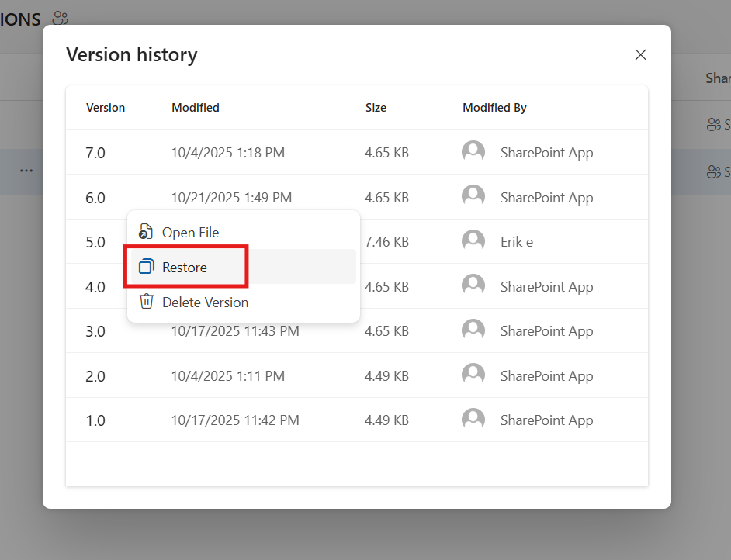The width and height of the screenshot is (731, 560).
Task: Click version 3.0 number
Action: (95, 332)
